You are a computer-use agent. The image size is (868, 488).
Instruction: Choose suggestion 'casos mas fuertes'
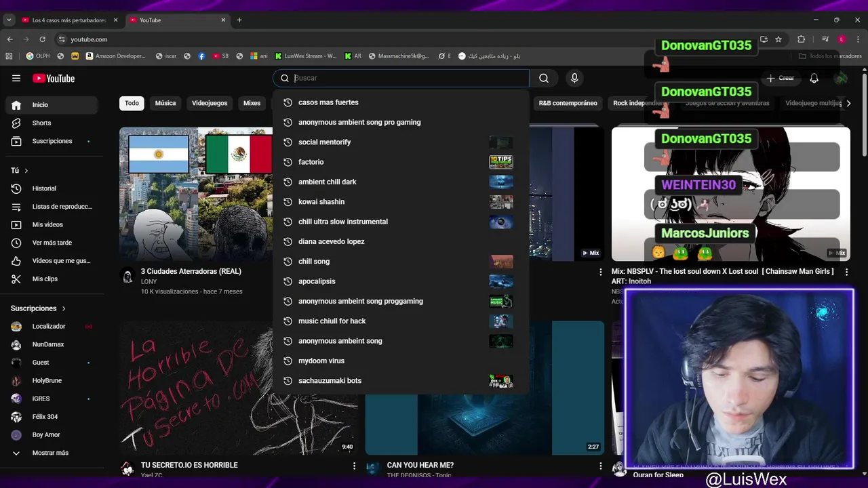point(401,102)
